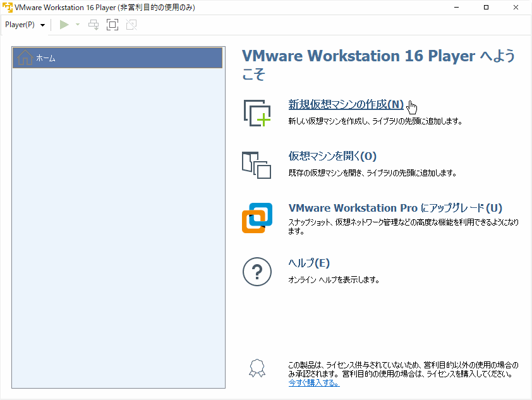
Task: Open the Player(P) dropdown arrow
Action: [x=42, y=25]
